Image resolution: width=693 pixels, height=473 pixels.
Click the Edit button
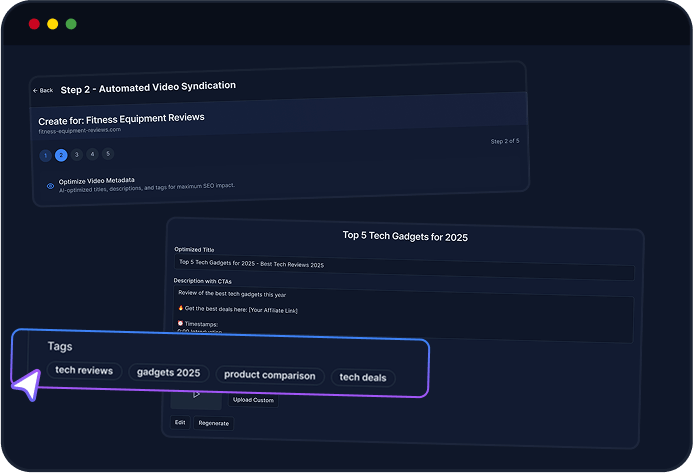[180, 422]
